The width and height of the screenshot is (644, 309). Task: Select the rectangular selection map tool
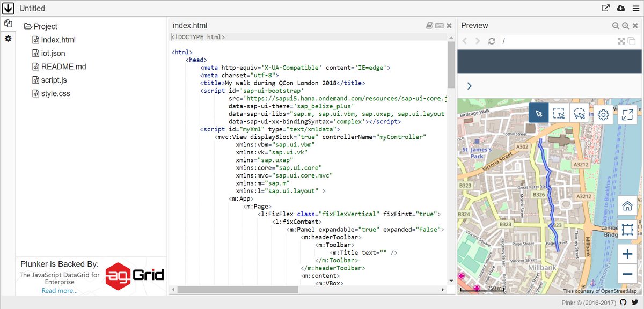(x=559, y=114)
